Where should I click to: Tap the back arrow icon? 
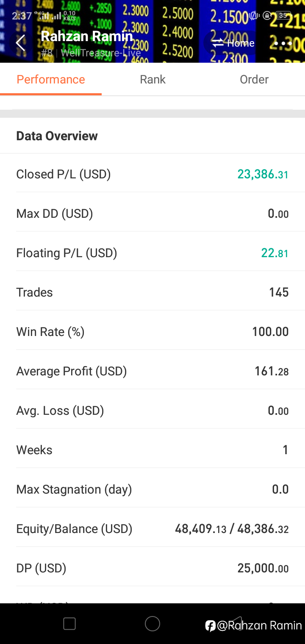coord(20,43)
